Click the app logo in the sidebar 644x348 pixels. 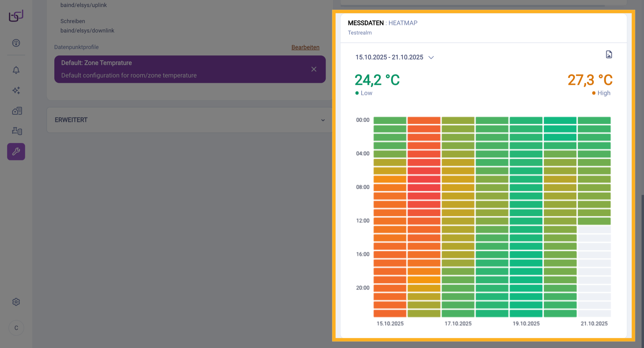(16, 16)
